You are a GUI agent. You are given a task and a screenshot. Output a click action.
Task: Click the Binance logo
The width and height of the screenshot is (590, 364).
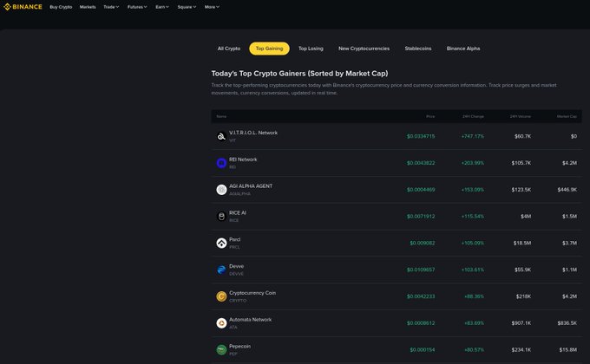(23, 7)
